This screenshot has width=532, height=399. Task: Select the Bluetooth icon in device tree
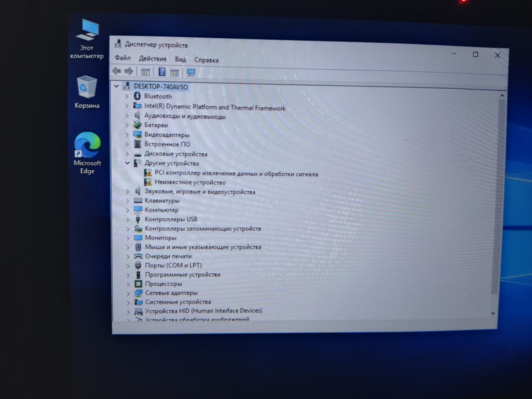137,96
